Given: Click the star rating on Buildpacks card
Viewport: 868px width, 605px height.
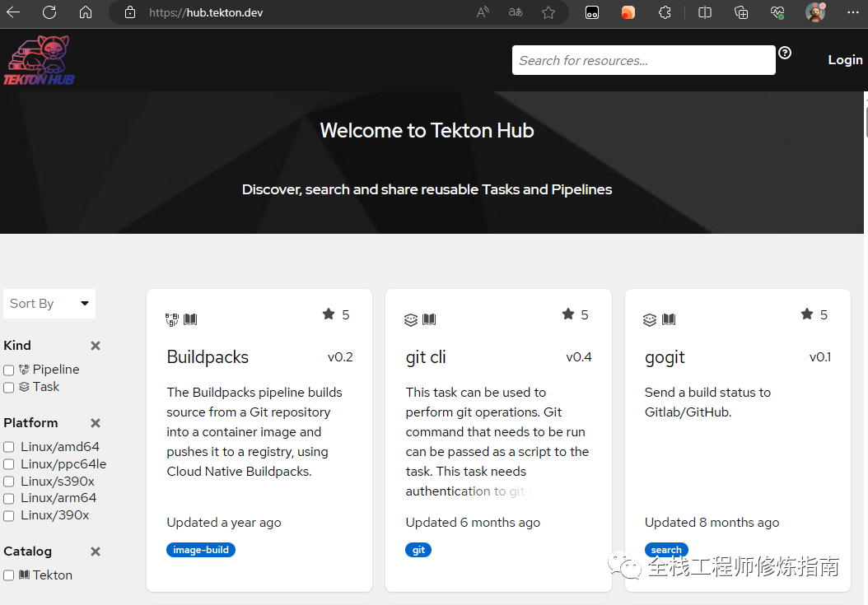Looking at the screenshot, I should click(x=336, y=314).
